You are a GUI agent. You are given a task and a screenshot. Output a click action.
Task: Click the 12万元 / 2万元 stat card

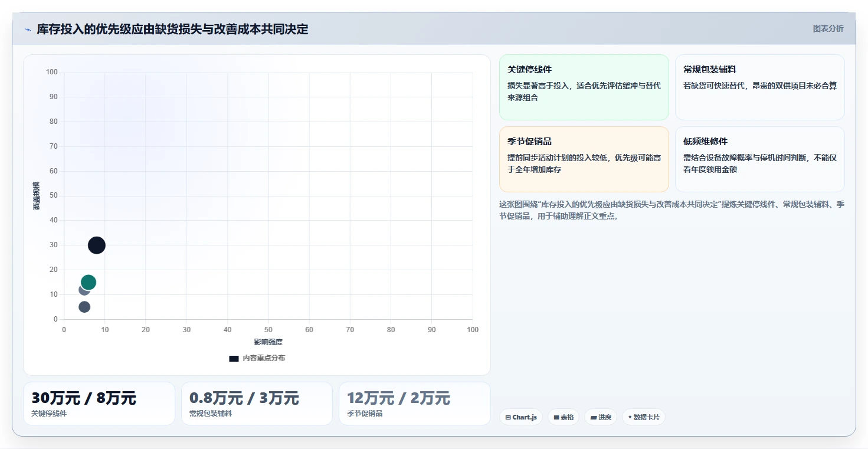(x=415, y=404)
